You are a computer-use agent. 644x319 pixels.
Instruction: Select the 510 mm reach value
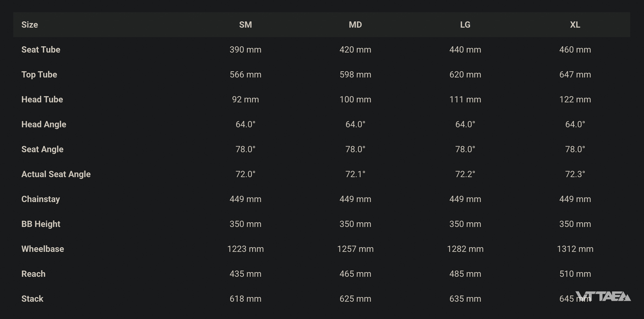coord(575,274)
